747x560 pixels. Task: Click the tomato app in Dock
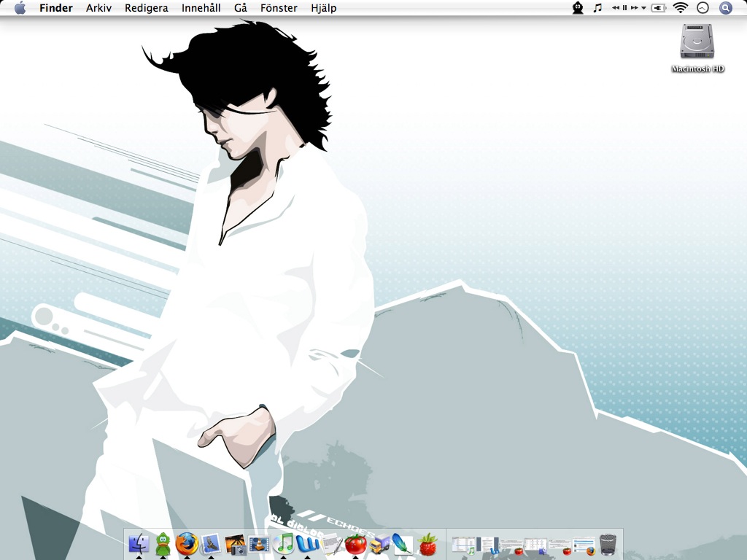tap(355, 544)
